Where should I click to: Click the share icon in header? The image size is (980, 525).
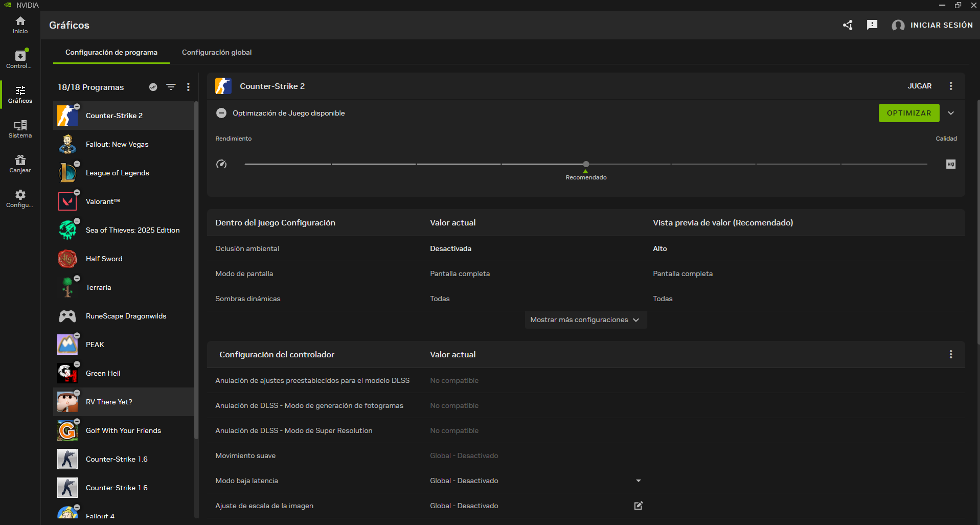click(848, 25)
